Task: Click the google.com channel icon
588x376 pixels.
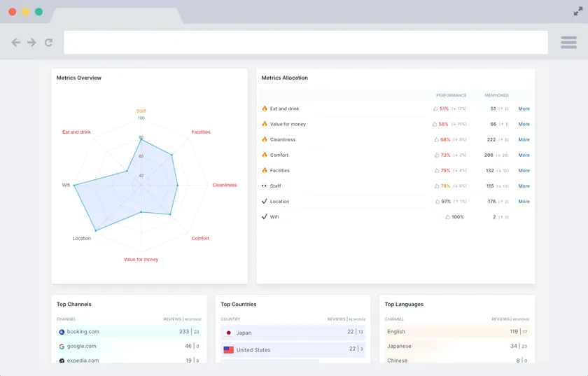Action: pos(62,346)
